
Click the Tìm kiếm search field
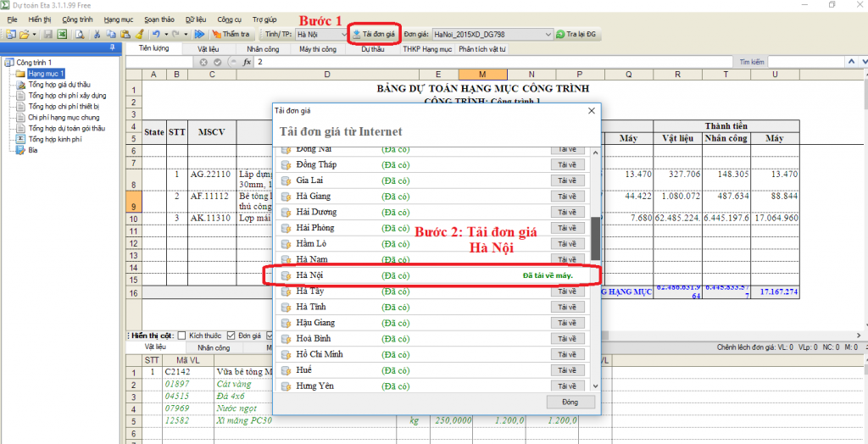click(x=812, y=63)
